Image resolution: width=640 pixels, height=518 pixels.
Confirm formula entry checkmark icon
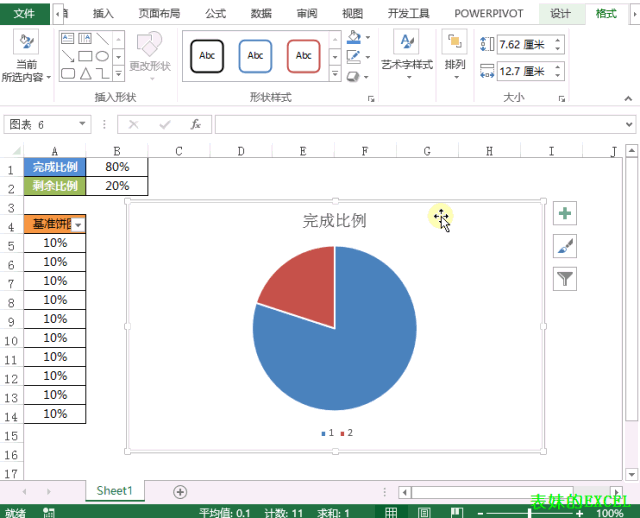pyautogui.click(x=165, y=124)
